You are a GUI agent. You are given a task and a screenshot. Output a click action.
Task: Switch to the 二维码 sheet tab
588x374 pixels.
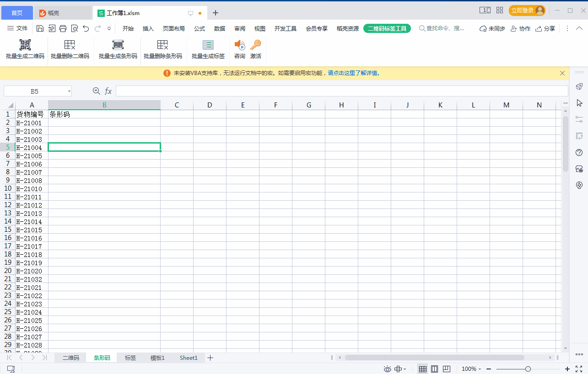[71, 358]
